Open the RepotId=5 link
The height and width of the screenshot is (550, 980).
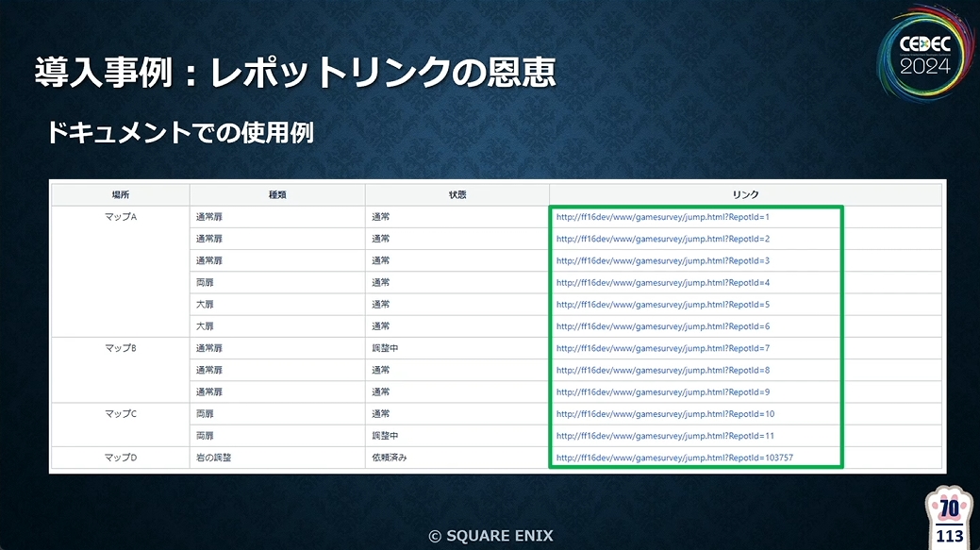[x=662, y=305]
